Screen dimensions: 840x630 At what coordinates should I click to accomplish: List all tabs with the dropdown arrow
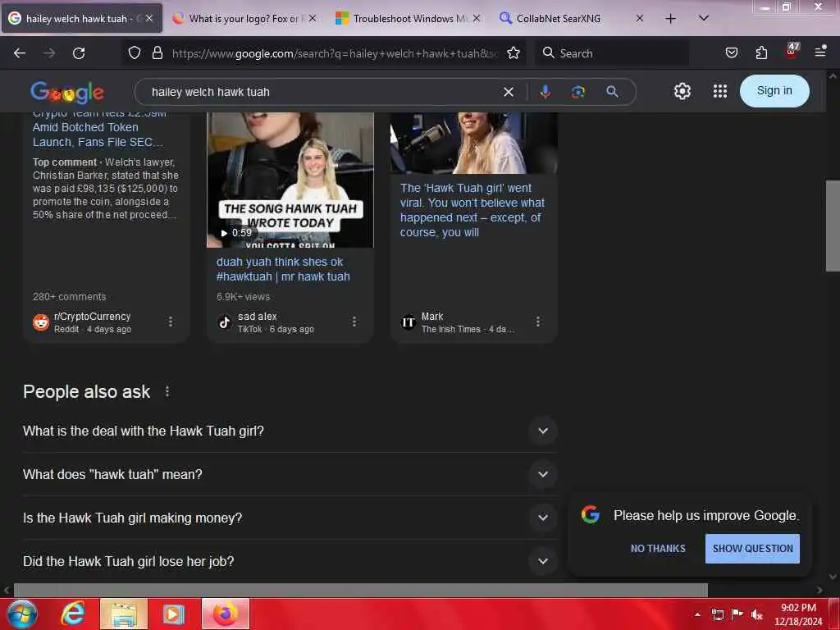704,18
